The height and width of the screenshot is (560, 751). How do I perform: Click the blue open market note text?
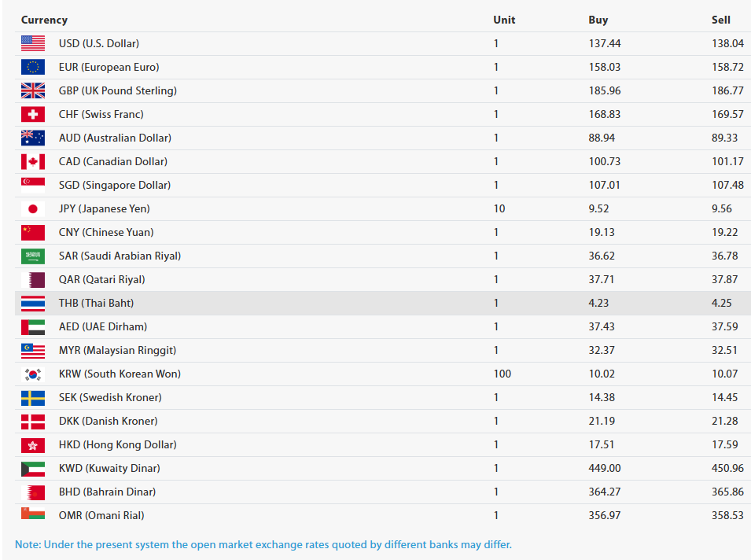[x=263, y=545]
